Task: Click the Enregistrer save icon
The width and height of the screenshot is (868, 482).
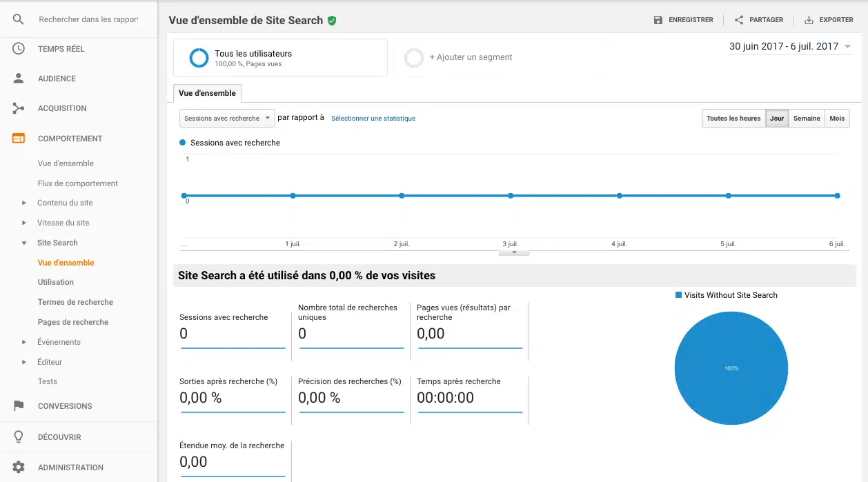Action: tap(658, 20)
